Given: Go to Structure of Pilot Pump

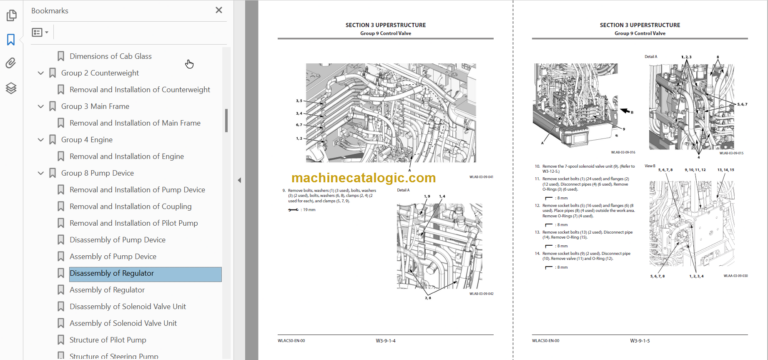Looking at the screenshot, I should (x=108, y=340).
